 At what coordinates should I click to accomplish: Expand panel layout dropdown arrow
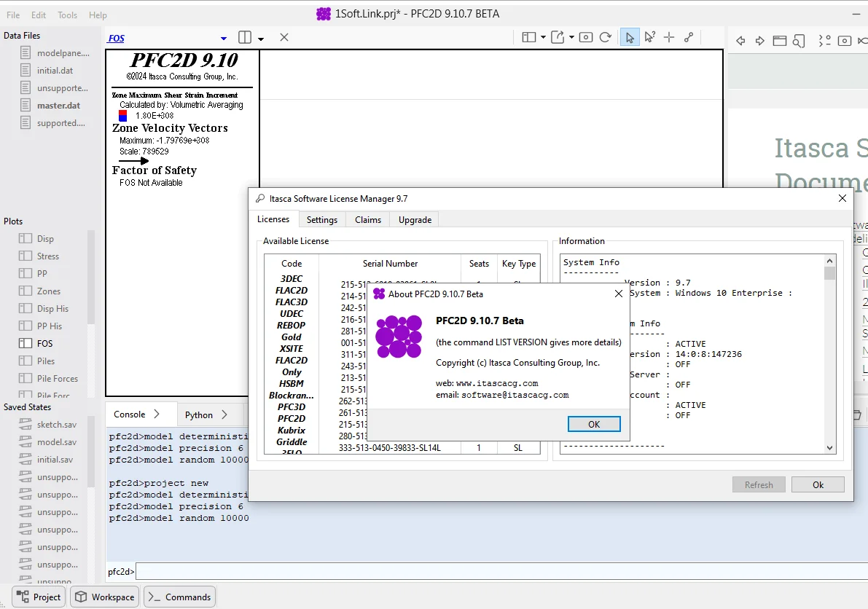[543, 38]
